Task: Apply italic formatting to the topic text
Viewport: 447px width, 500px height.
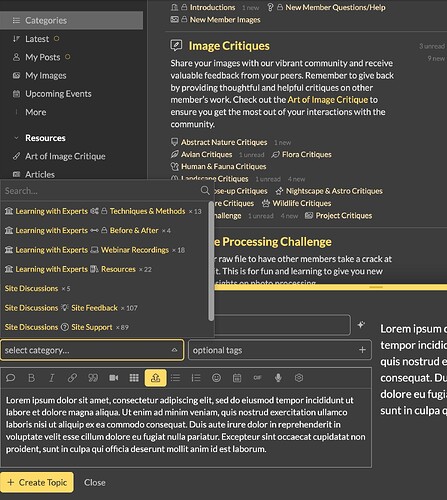Action: [52, 378]
